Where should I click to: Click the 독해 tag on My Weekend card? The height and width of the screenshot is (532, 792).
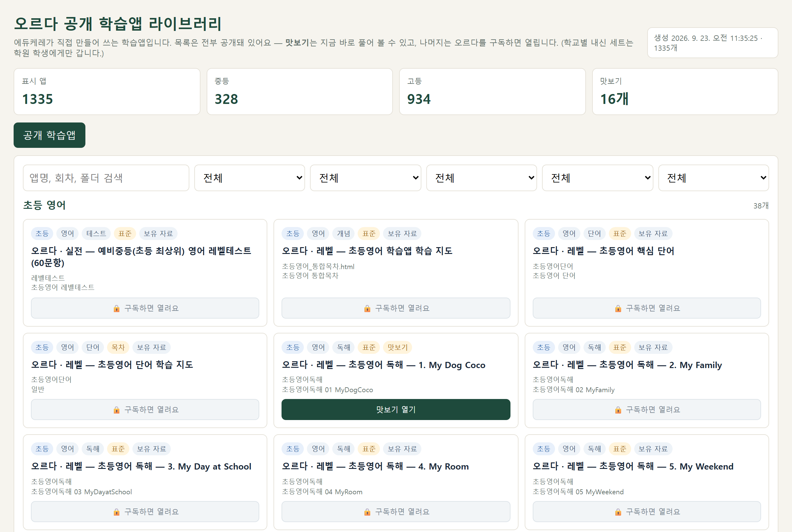click(594, 448)
